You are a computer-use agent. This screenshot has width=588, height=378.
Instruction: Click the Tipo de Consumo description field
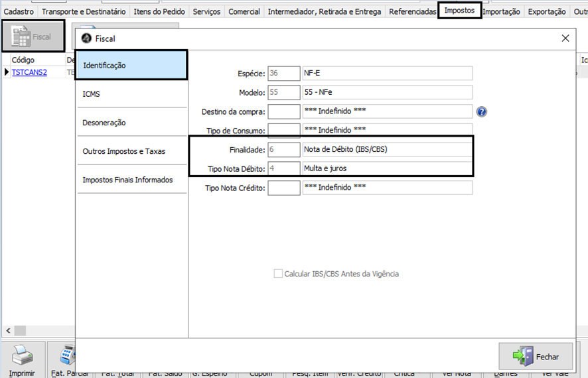[388, 130]
